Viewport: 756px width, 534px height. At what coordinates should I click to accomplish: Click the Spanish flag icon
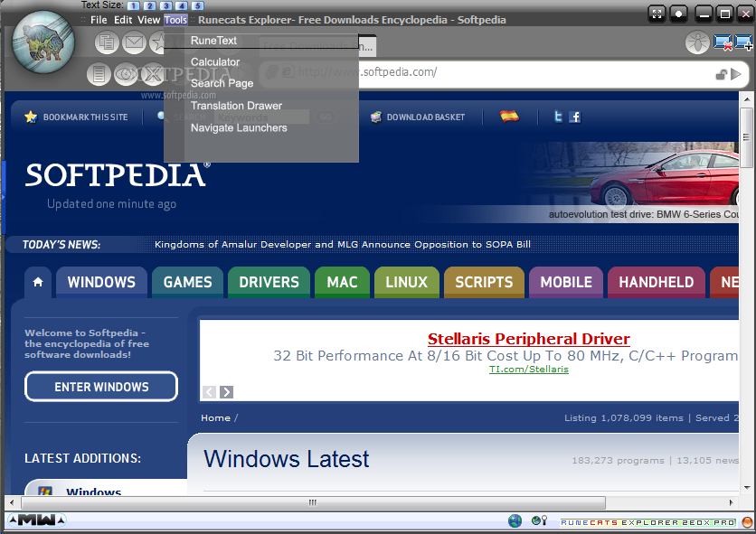(509, 117)
